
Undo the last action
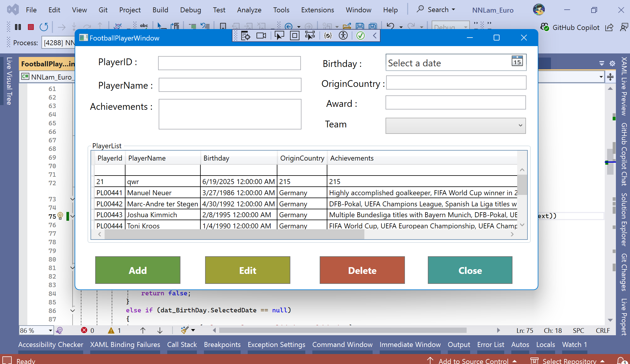tap(391, 26)
